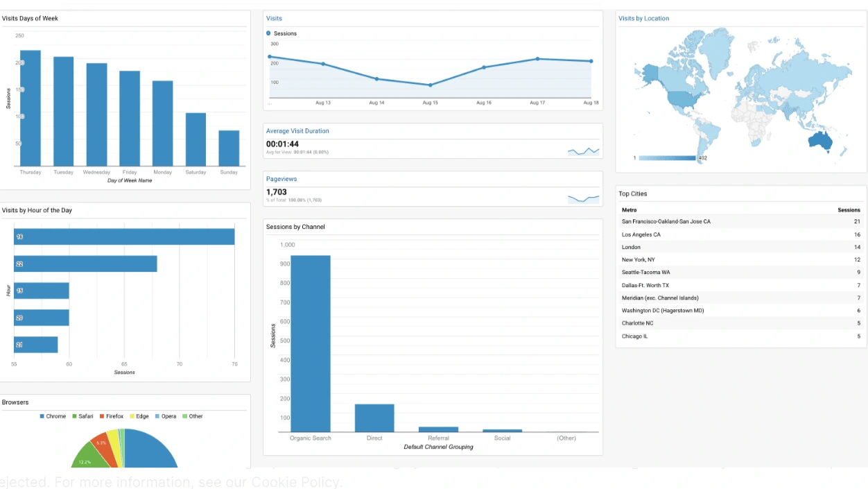Click the map color scale bar near 402
The image size is (868, 489).
tap(667, 158)
